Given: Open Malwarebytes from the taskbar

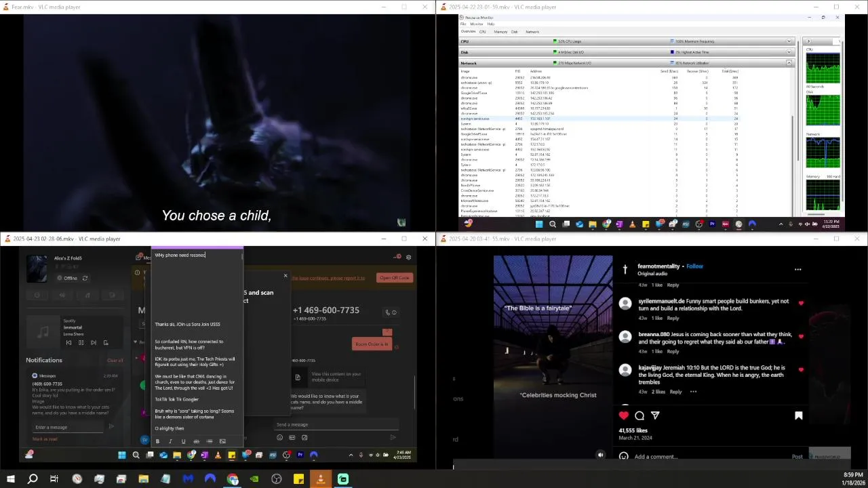Looking at the screenshot, I should 188,479.
